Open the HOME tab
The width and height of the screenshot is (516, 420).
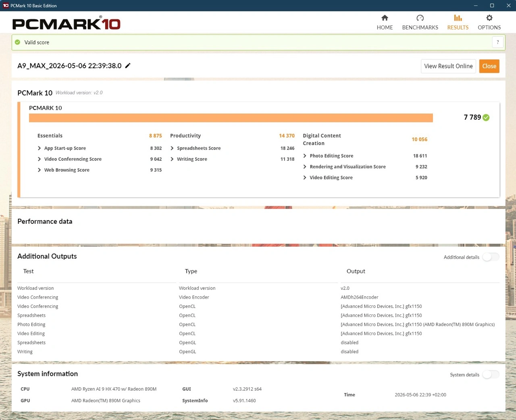click(x=385, y=23)
